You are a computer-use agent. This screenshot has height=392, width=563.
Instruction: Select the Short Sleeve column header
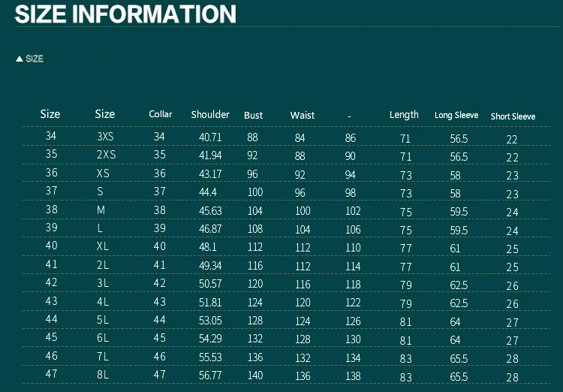513,116
